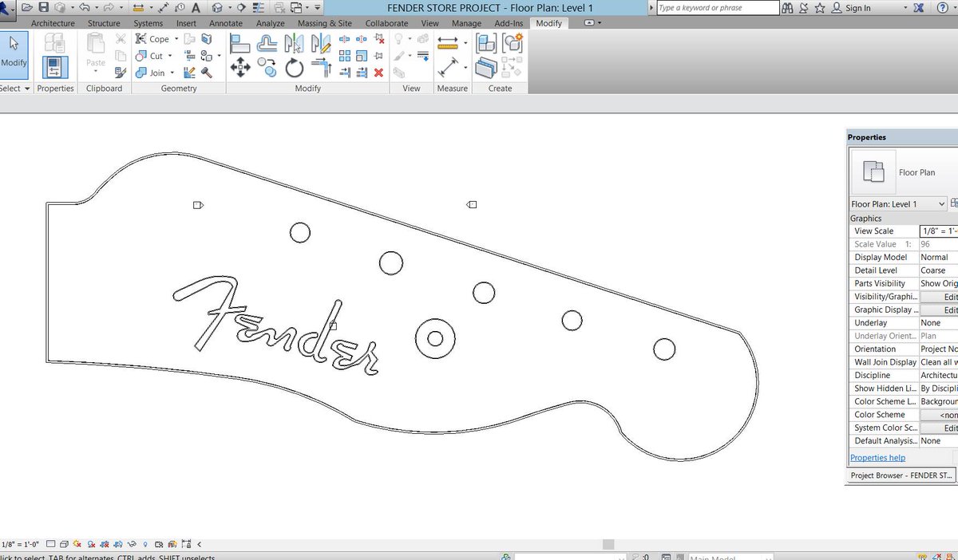The image size is (958, 560).
Task: Click the Sign In link
Action: (x=858, y=8)
